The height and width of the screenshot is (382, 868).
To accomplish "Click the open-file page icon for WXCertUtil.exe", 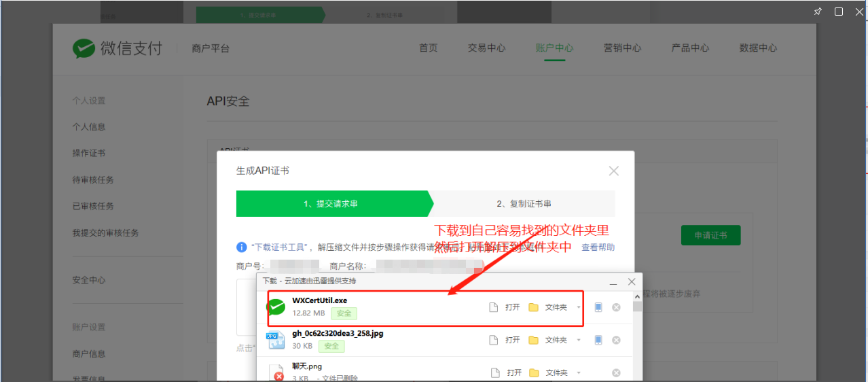I will pos(494,307).
